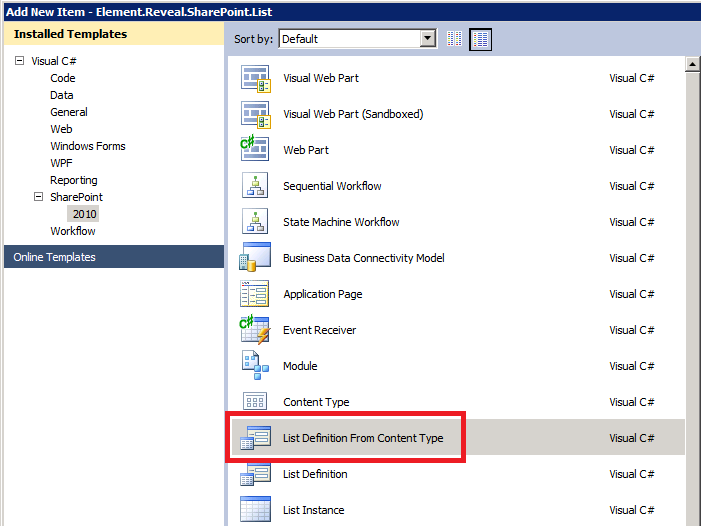Select the Event Receiver icon
701x526 pixels.
coord(254,329)
